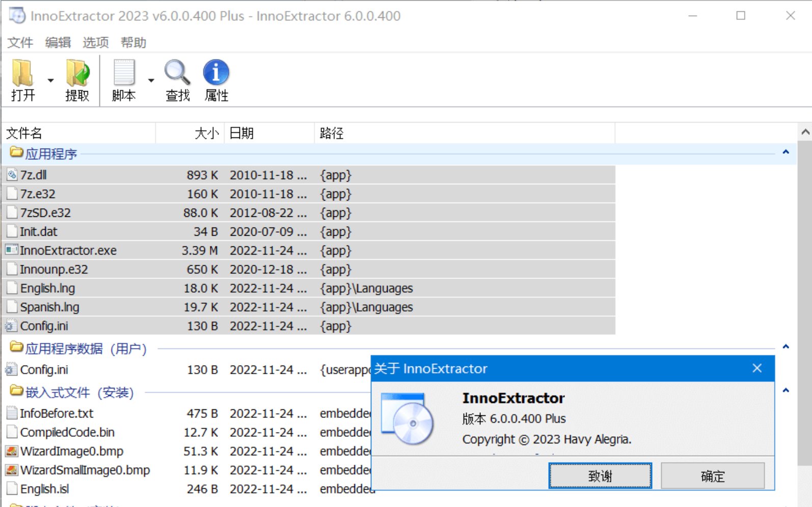Image resolution: width=812 pixels, height=507 pixels.
Task: Open the 脚本 script toolbar icon
Action: coord(124,80)
